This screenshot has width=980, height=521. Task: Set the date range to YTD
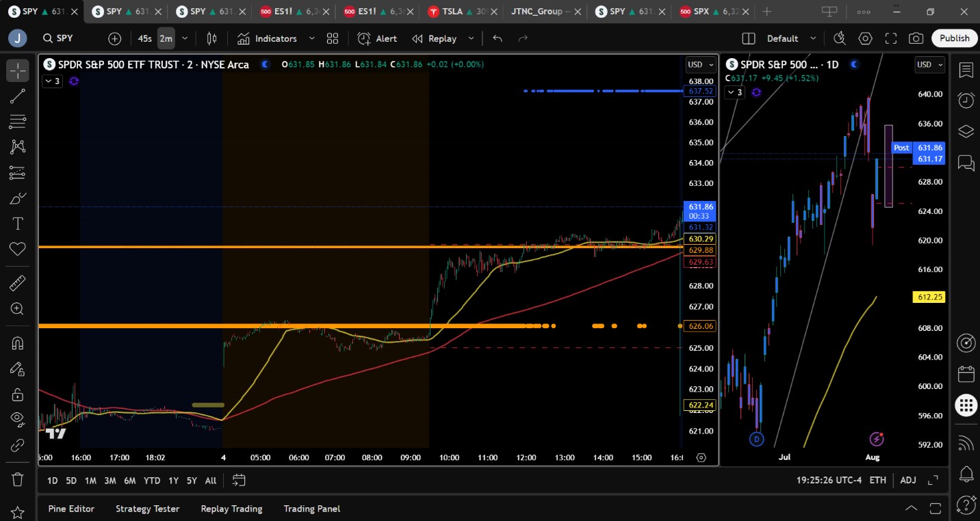pos(152,481)
